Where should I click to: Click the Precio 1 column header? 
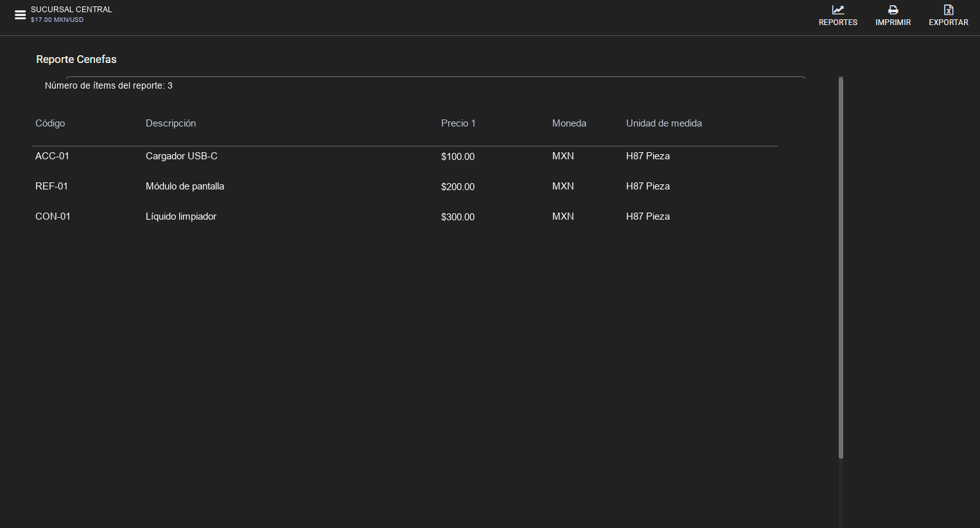[459, 123]
